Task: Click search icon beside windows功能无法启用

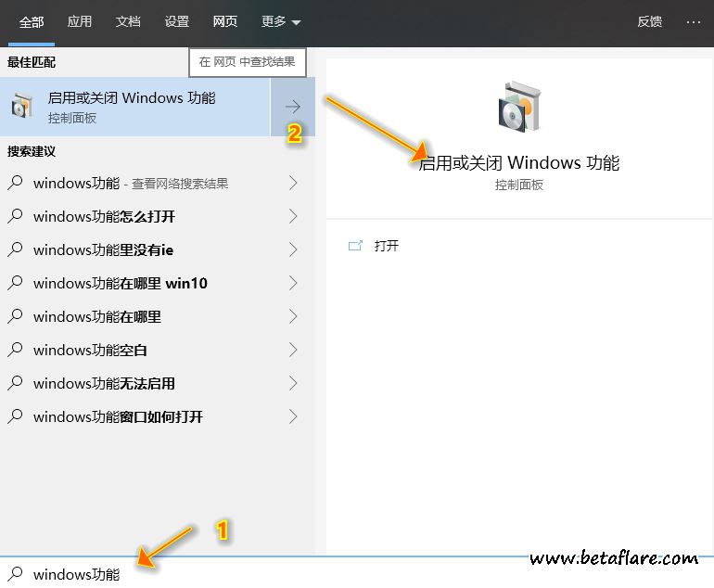Action: click(15, 383)
